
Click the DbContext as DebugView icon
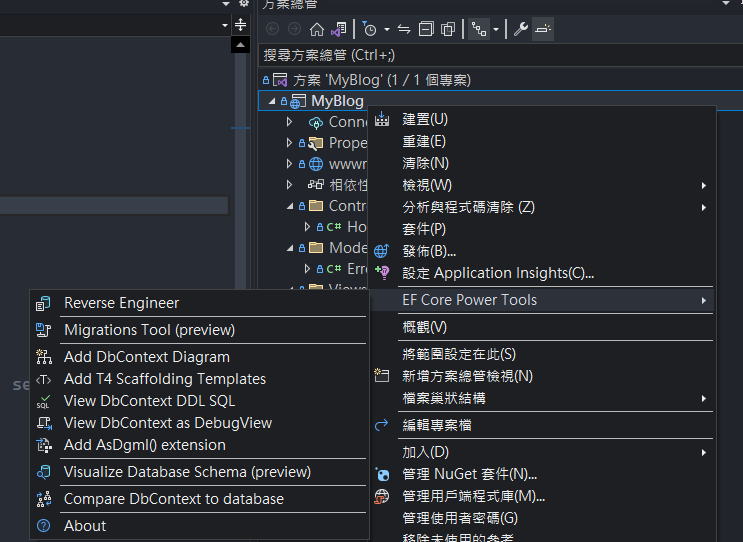tap(44, 423)
